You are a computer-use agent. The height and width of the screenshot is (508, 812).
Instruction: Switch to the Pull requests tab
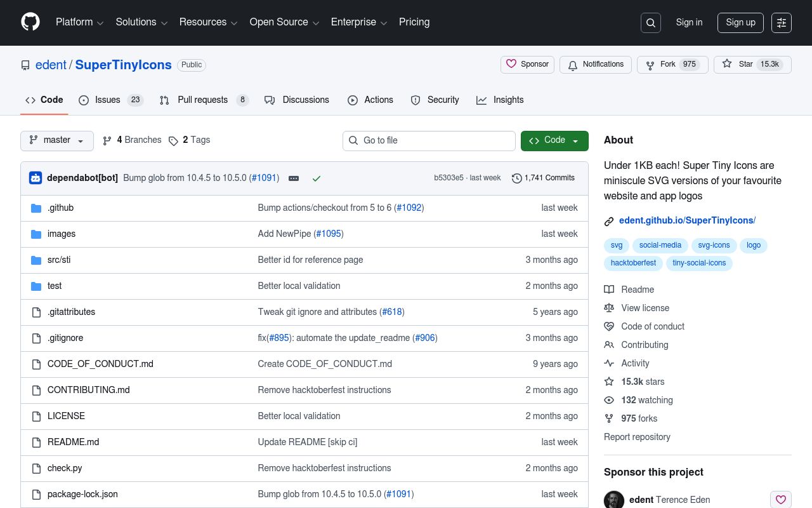tap(202, 100)
